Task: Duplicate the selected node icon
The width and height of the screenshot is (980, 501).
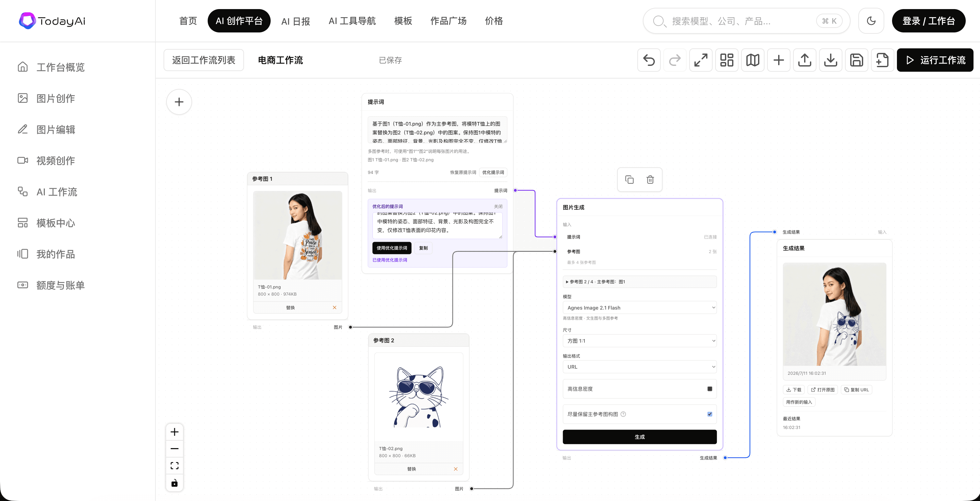Action: 630,179
